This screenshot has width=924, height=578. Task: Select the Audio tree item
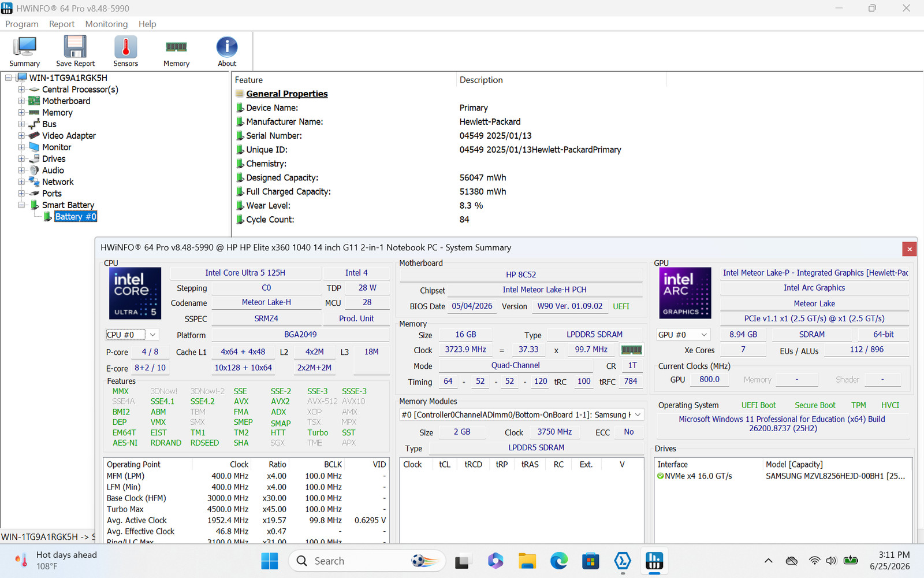point(53,171)
